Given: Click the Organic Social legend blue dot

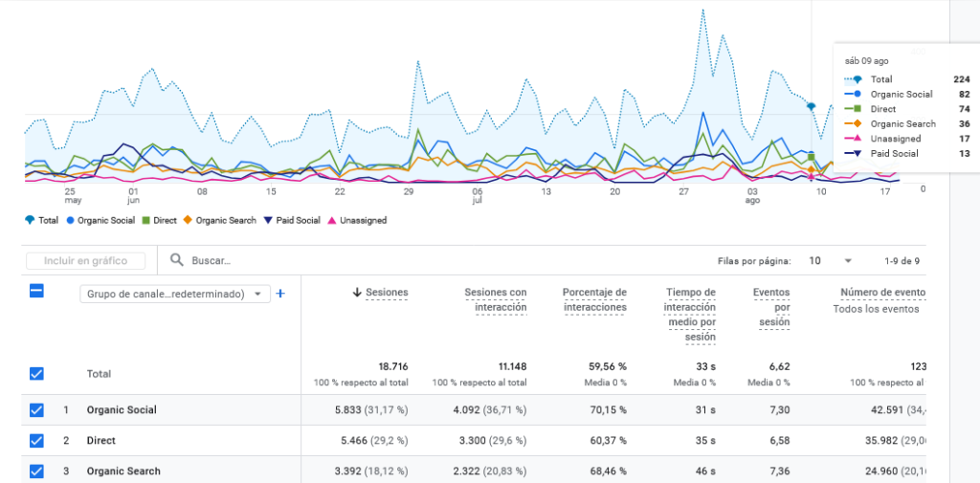Looking at the screenshot, I should point(70,220).
